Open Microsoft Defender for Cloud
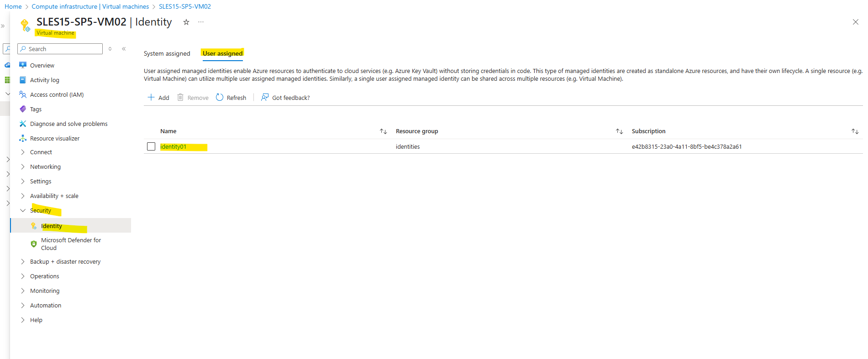 pyautogui.click(x=71, y=244)
